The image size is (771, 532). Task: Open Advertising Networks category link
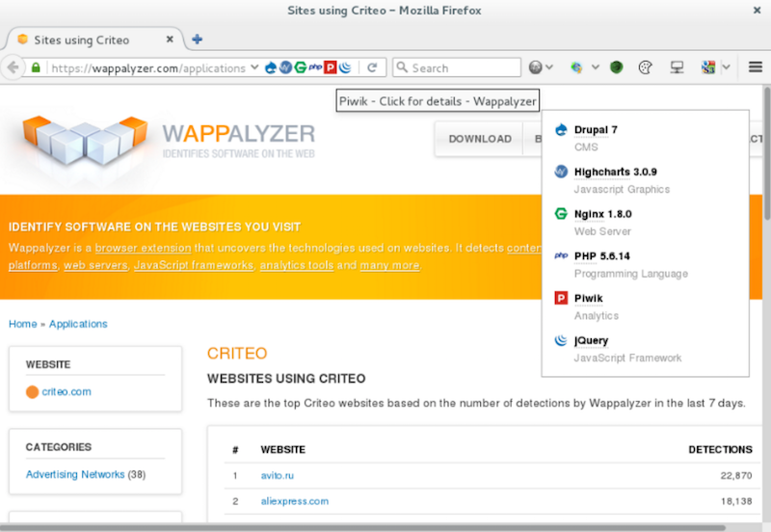tap(75, 474)
